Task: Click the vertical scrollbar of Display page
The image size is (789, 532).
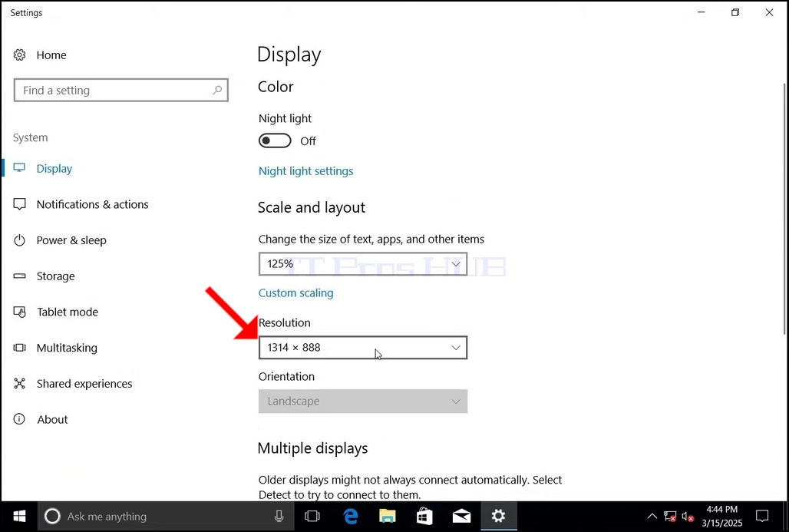Action: pyautogui.click(x=785, y=209)
